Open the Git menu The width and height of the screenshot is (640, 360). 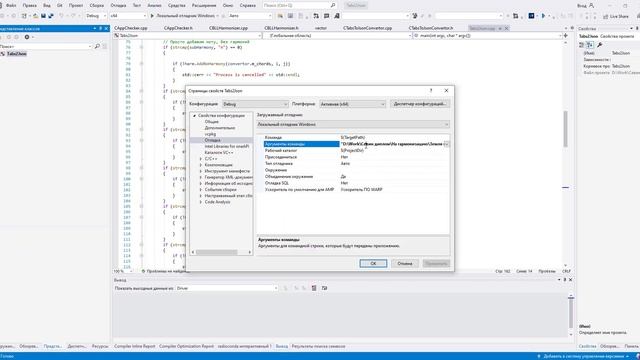(x=60, y=5)
